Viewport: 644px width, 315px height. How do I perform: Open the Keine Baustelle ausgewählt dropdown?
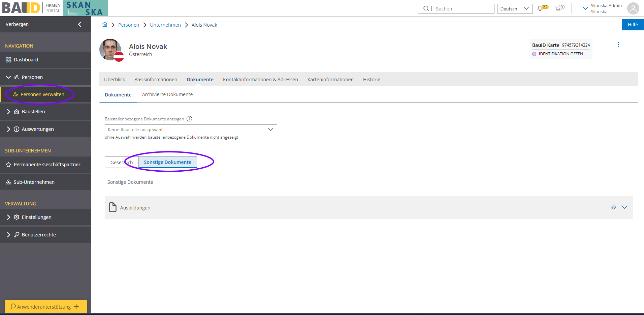click(x=191, y=130)
